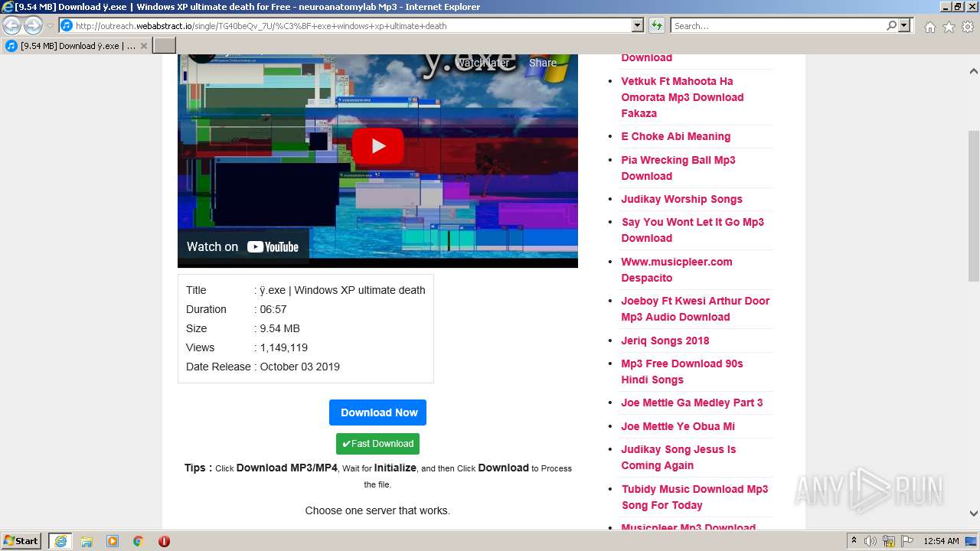Click the volume speaker tray icon
Image resolution: width=980 pixels, height=551 pixels.
[x=871, y=541]
